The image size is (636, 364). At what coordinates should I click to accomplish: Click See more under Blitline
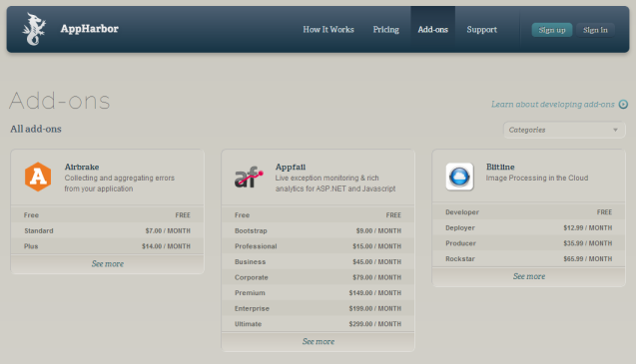pos(529,276)
